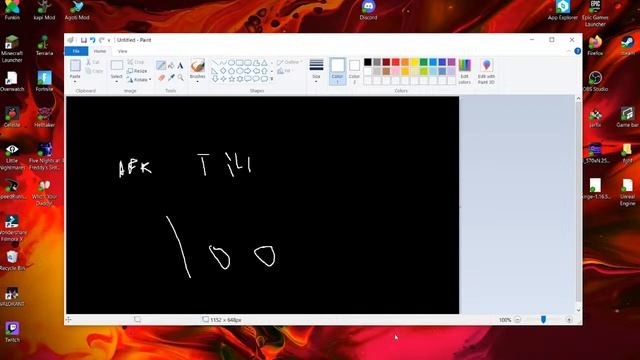Open the Twitch desktop shortcut

coord(12,332)
